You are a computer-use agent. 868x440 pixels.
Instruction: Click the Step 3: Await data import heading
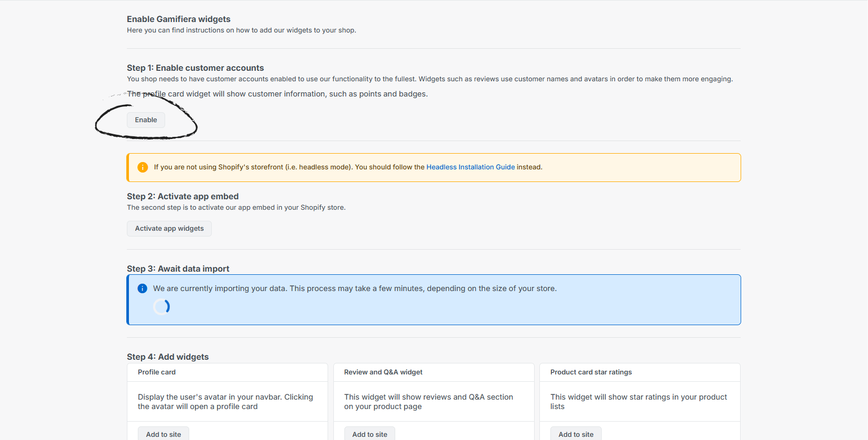tap(178, 269)
